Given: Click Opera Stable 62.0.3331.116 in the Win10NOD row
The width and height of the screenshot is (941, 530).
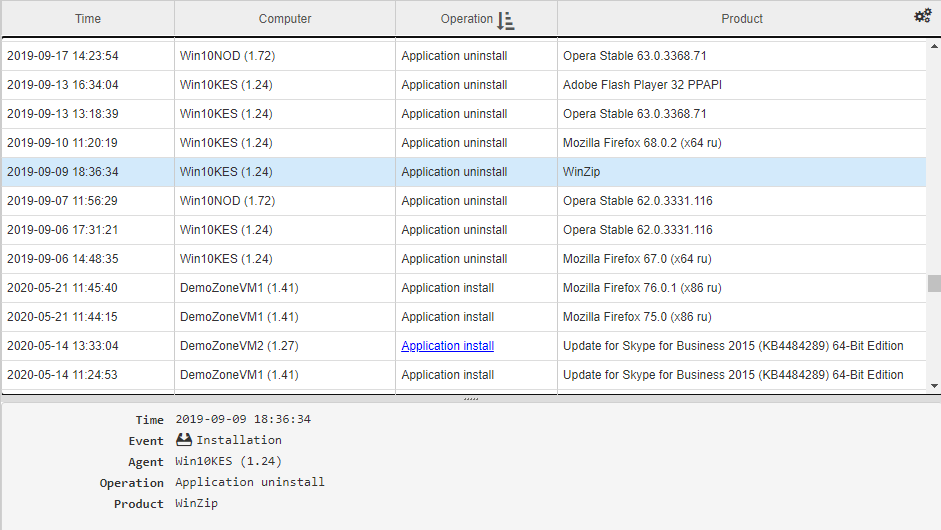Looking at the screenshot, I should (637, 200).
